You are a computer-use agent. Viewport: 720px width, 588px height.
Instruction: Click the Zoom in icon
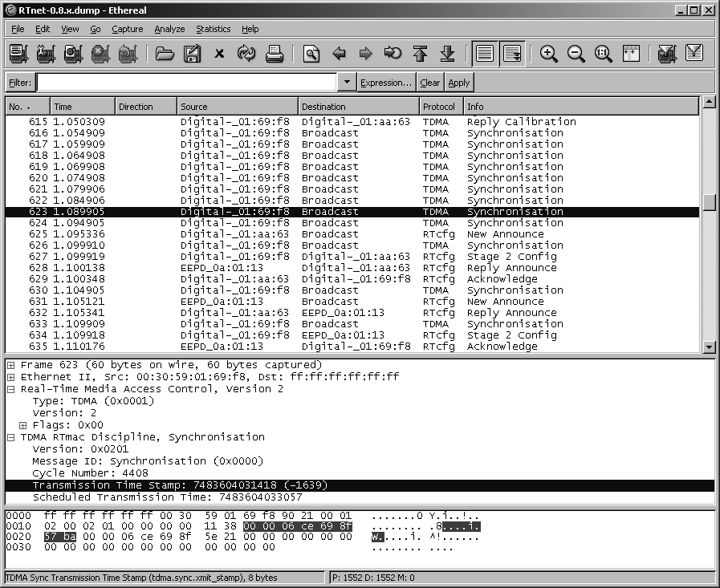[x=549, y=54]
